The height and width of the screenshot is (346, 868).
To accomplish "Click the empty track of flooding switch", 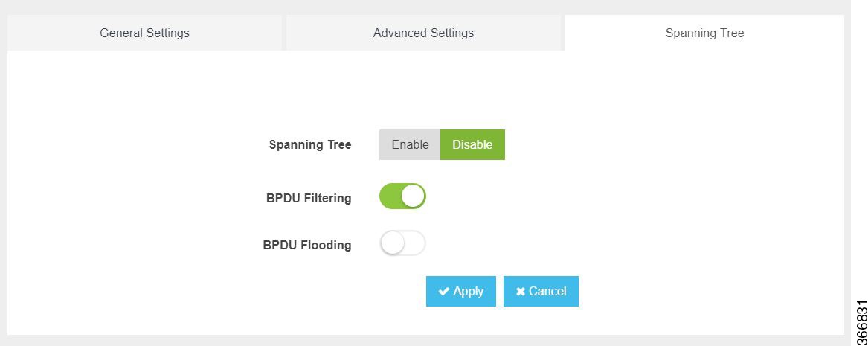I will click(x=415, y=243).
